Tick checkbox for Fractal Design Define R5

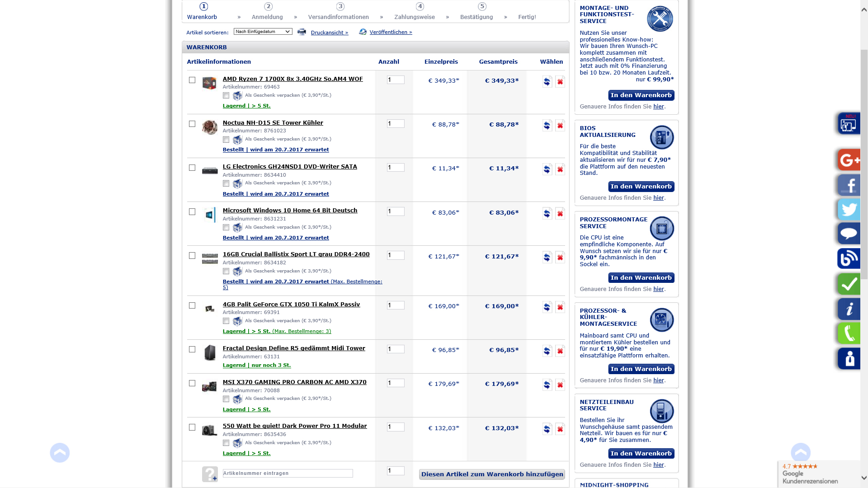tap(192, 349)
